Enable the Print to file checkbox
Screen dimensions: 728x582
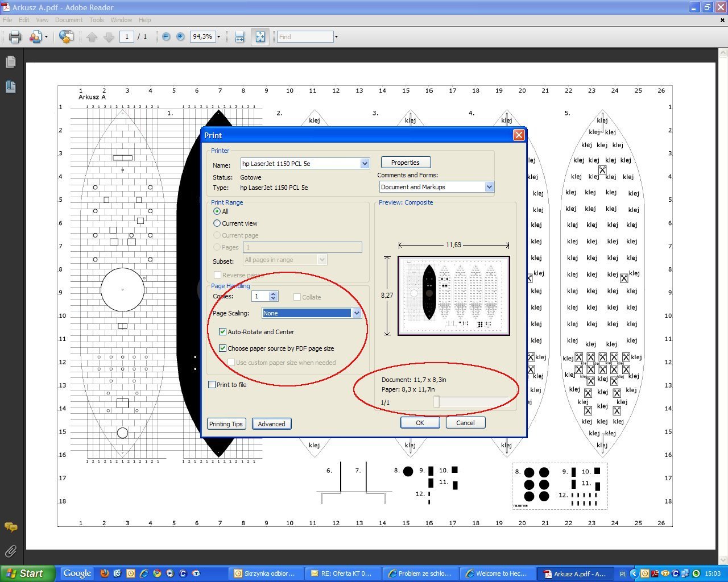coord(212,385)
